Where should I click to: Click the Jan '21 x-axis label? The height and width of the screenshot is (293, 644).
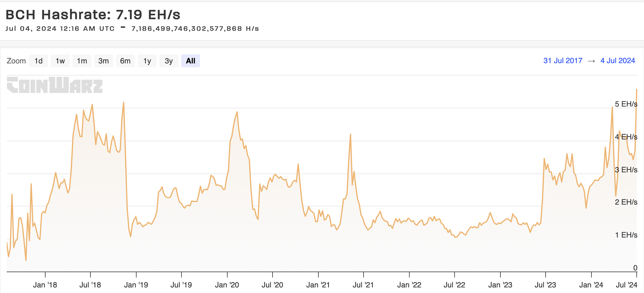[x=318, y=285]
